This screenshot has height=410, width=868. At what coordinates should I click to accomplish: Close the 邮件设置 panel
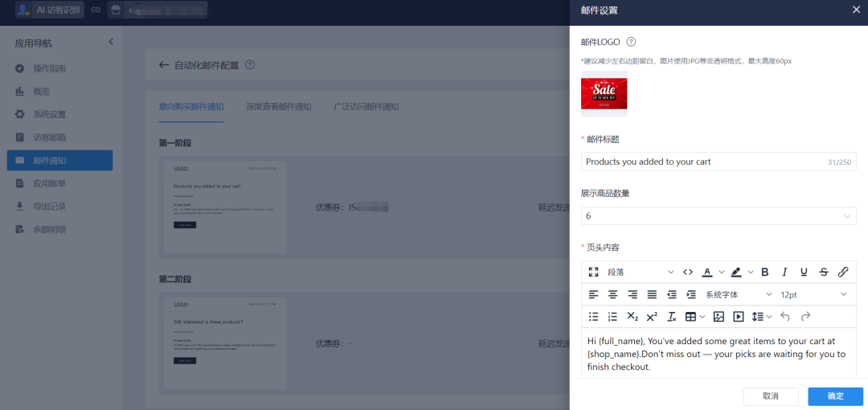coord(856,10)
